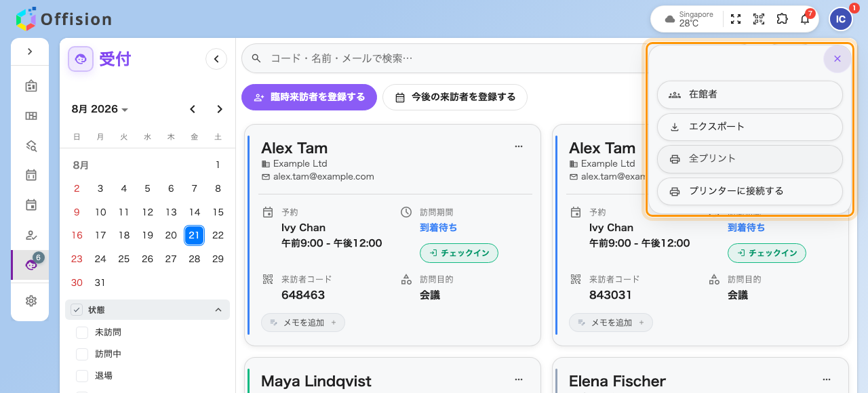Go to next month in calendar

[219, 109]
